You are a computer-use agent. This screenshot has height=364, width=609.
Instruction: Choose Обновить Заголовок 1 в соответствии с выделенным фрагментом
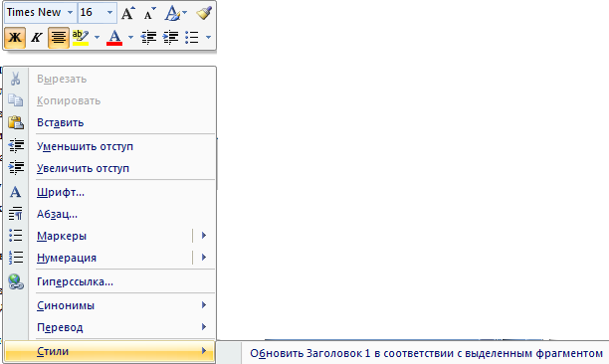[426, 353]
